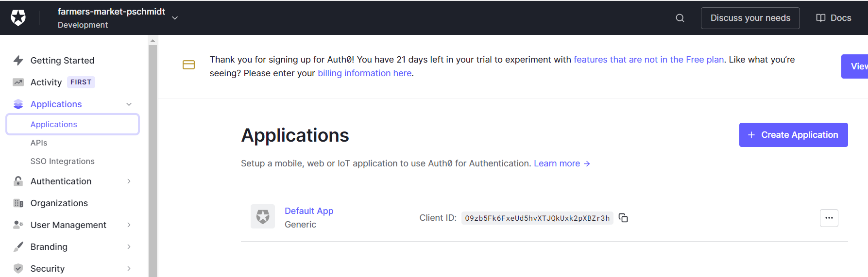This screenshot has height=277, width=868.
Task: Open search with the magnifier icon
Action: [680, 18]
